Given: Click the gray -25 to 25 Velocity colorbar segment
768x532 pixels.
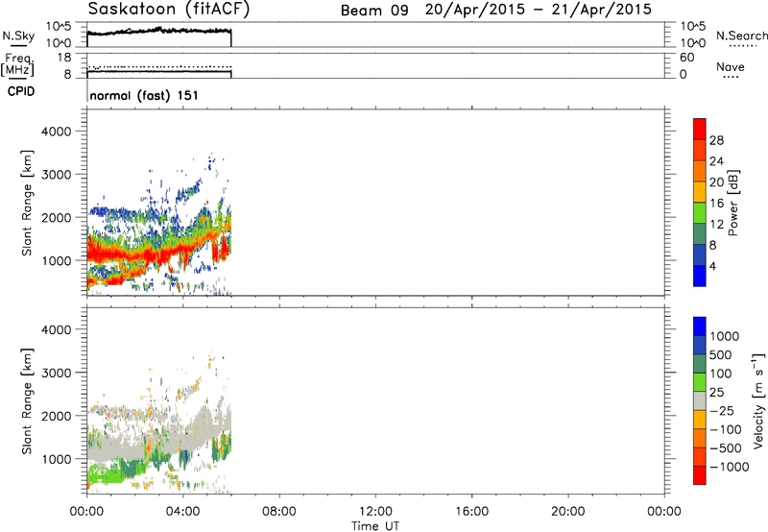Looking at the screenshot, I should pyautogui.click(x=700, y=400).
